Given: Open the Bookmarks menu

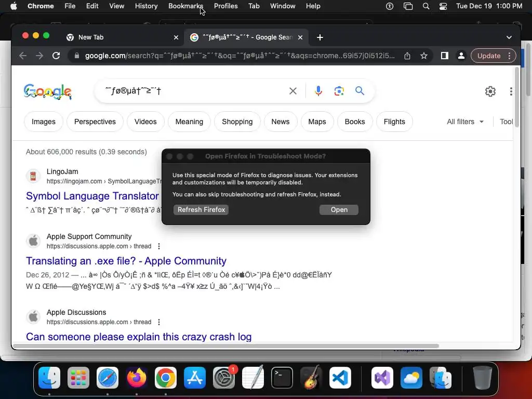Looking at the screenshot, I should [x=185, y=6].
